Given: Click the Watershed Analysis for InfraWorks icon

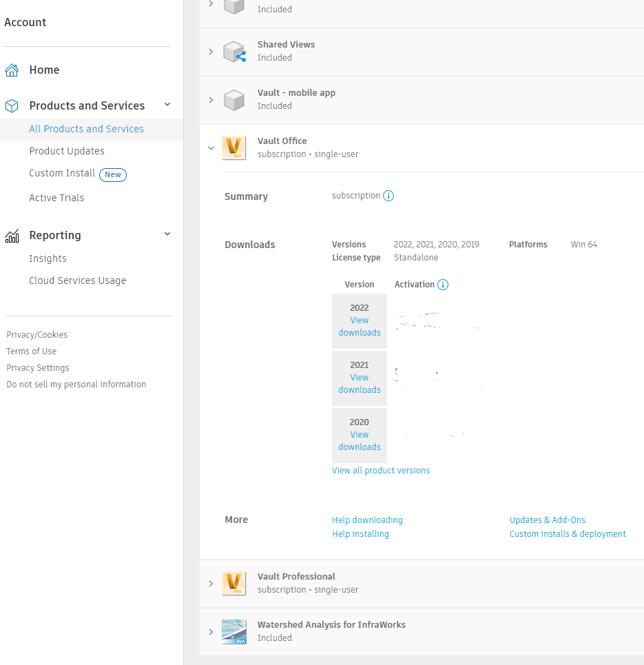Looking at the screenshot, I should pyautogui.click(x=234, y=631).
